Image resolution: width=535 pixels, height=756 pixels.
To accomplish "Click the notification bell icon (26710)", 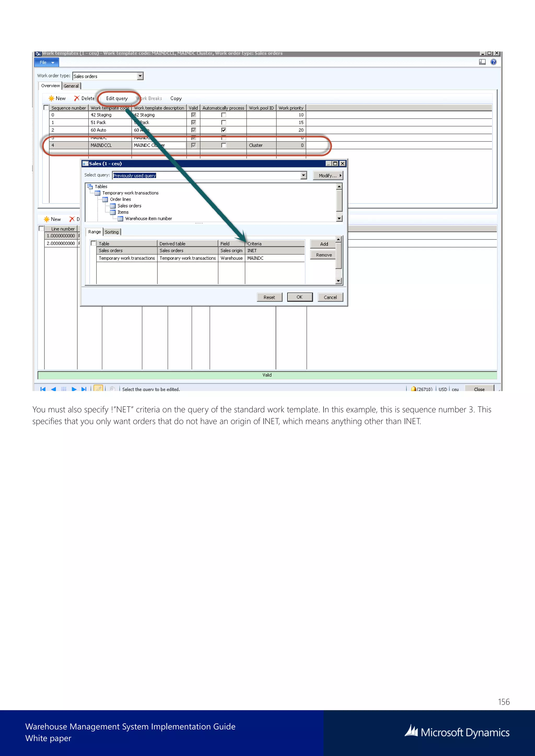I will (x=414, y=389).
